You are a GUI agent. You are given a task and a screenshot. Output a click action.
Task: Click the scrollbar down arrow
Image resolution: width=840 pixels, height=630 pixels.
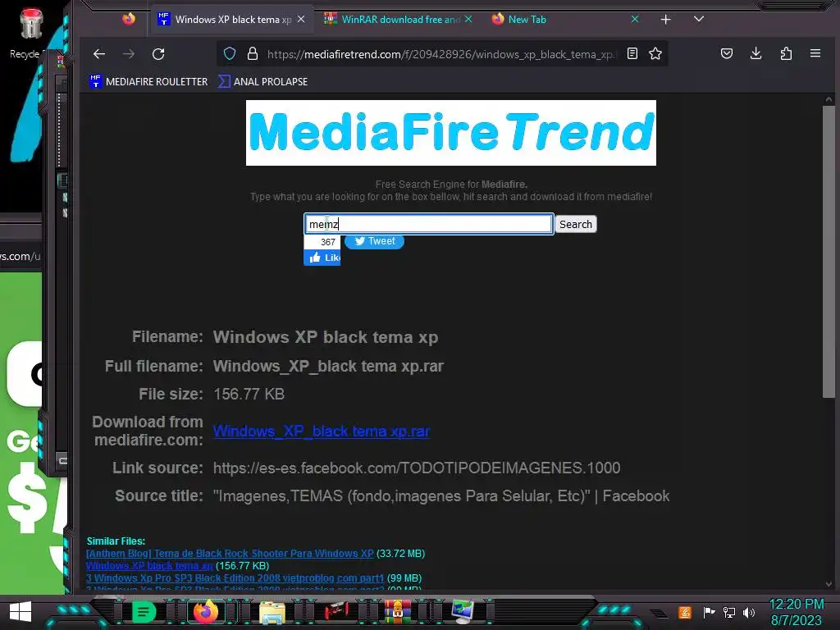[x=829, y=584]
